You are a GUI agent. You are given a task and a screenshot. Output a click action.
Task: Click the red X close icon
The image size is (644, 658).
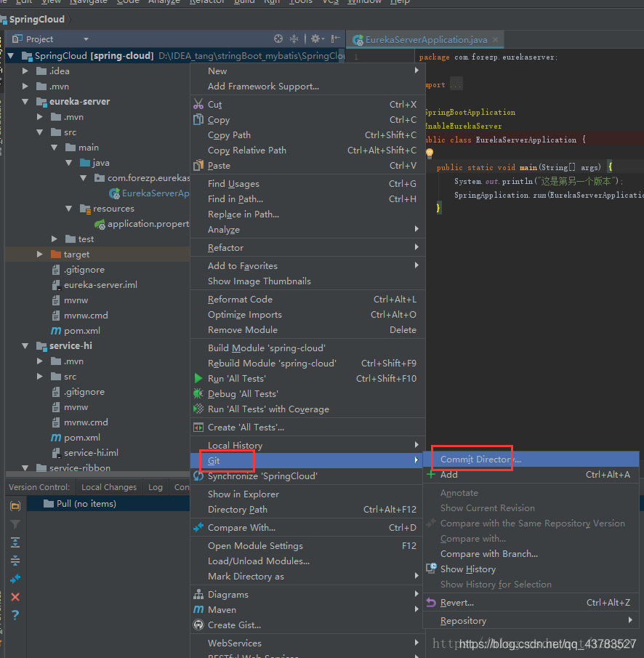(15, 597)
